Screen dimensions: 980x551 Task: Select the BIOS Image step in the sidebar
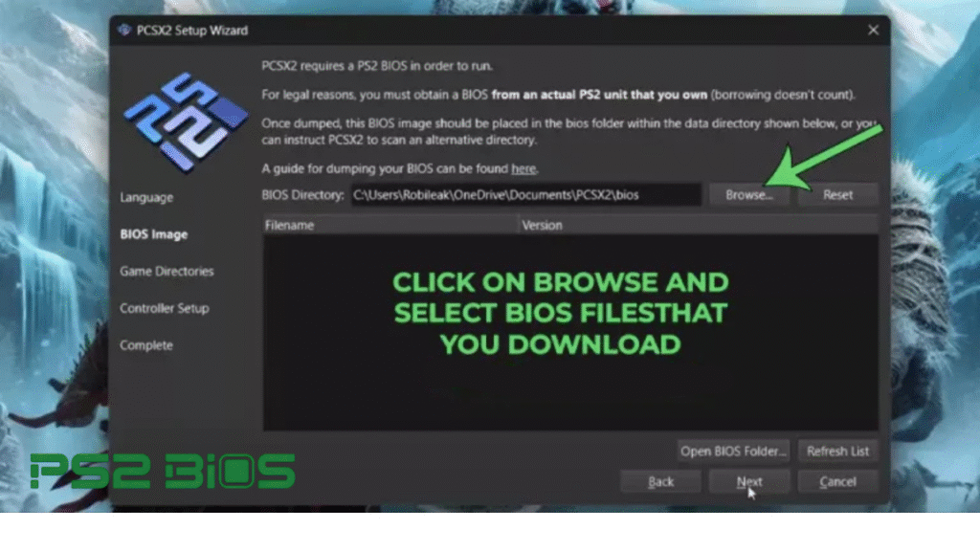pyautogui.click(x=153, y=234)
